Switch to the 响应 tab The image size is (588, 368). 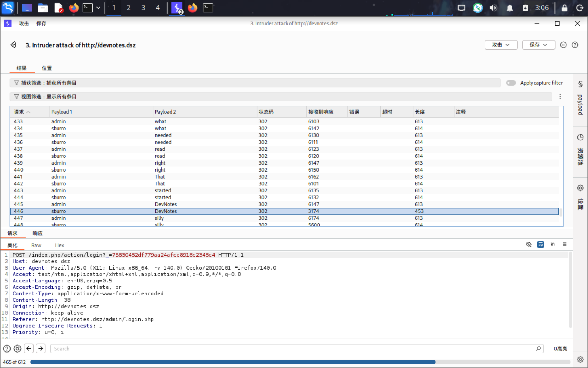(38, 233)
